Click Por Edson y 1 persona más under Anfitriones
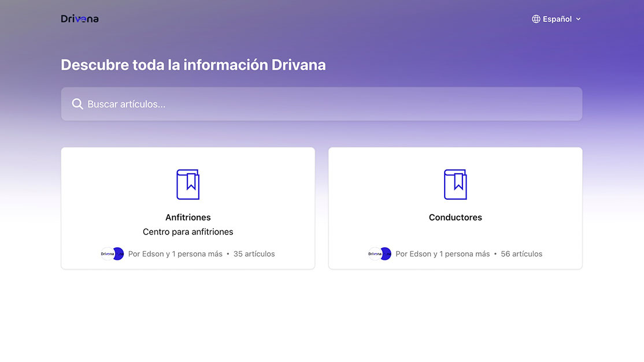This screenshot has height=362, width=644. coord(174,253)
